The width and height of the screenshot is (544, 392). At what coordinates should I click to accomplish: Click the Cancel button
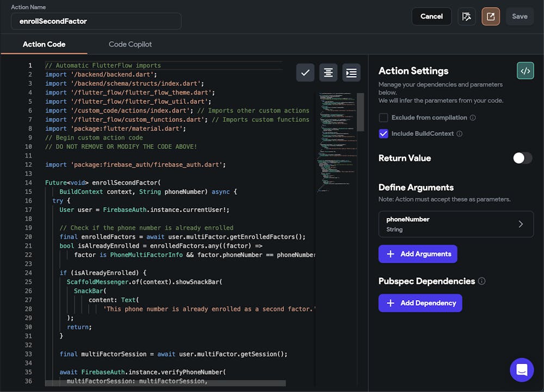(431, 16)
